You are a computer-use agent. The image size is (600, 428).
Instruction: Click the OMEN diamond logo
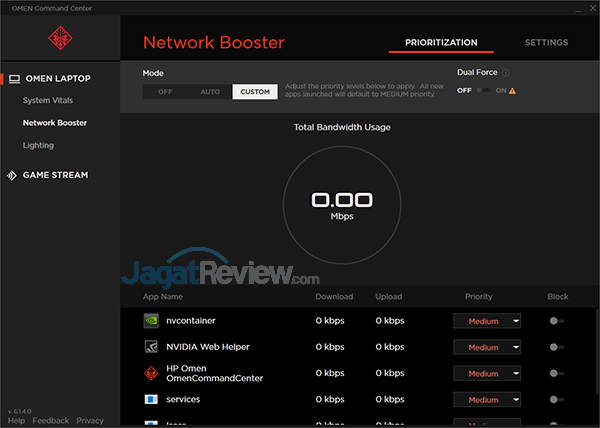pyautogui.click(x=59, y=38)
